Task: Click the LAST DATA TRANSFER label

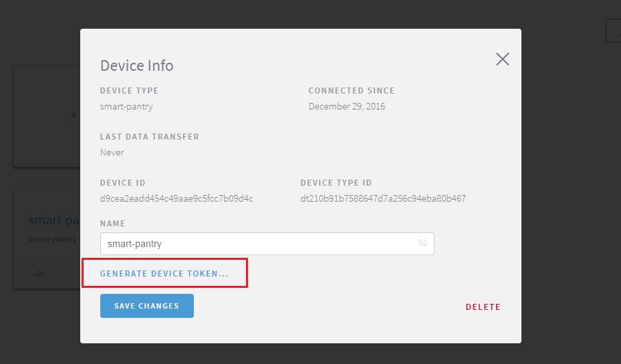Action: click(149, 137)
